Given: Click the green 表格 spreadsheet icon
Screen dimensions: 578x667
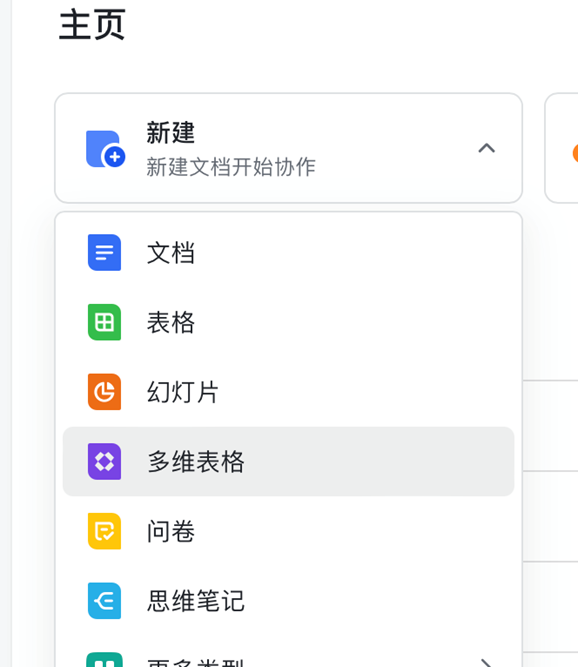Looking at the screenshot, I should click(x=104, y=322).
